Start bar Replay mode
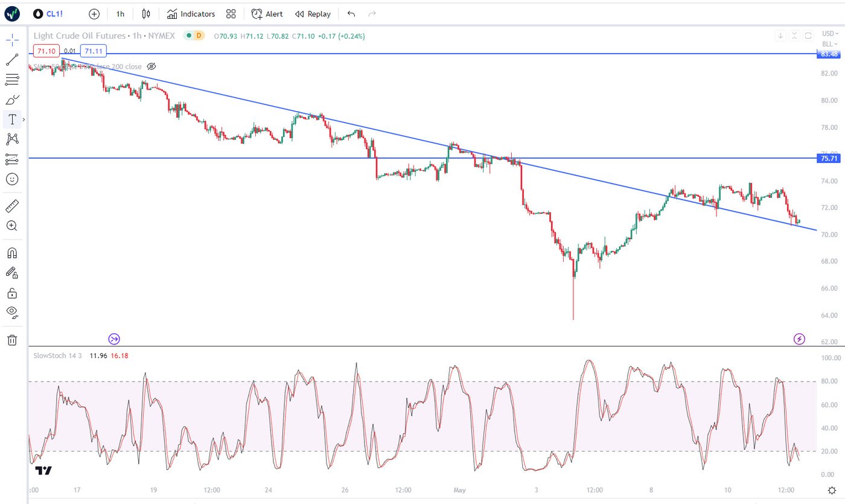 click(313, 14)
